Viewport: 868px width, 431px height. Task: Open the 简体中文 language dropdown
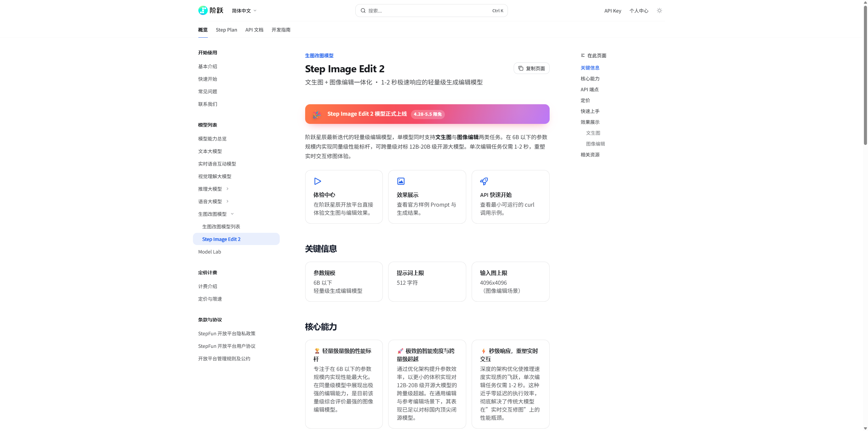click(244, 11)
